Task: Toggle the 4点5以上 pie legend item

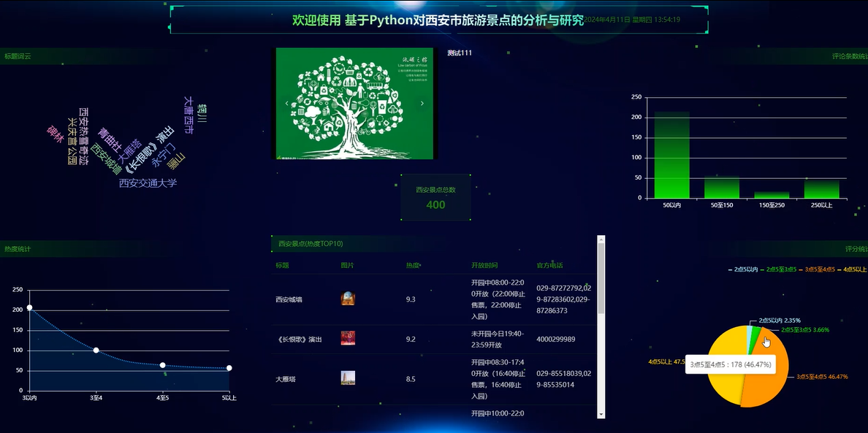Action: (853, 269)
